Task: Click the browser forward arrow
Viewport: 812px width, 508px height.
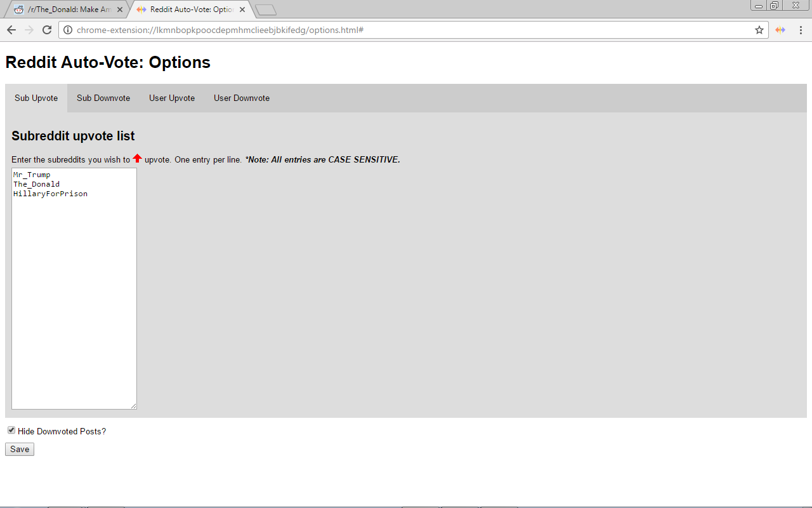Action: pos(29,30)
